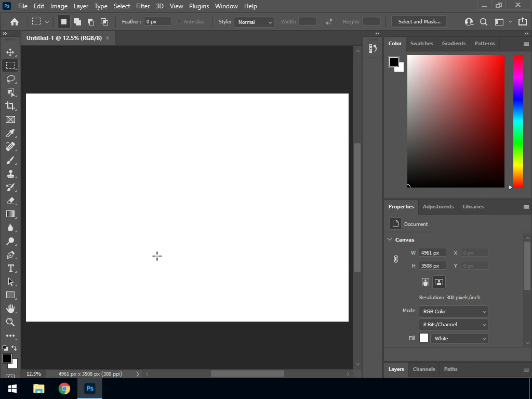The image size is (532, 399).
Task: Click the Select and Mask button
Action: (419, 22)
